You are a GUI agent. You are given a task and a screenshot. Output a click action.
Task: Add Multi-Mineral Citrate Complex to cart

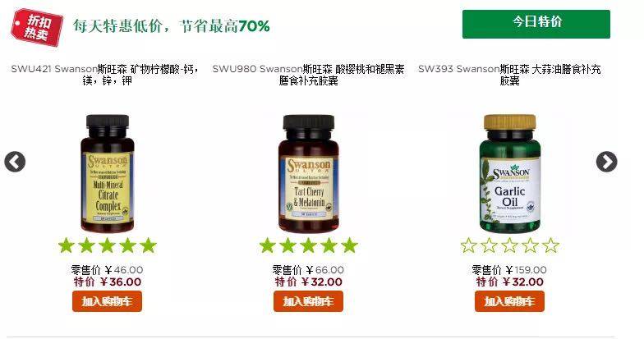click(107, 301)
